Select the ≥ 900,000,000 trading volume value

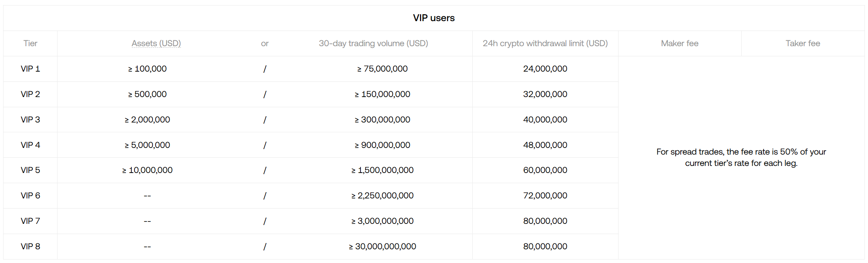(x=382, y=145)
